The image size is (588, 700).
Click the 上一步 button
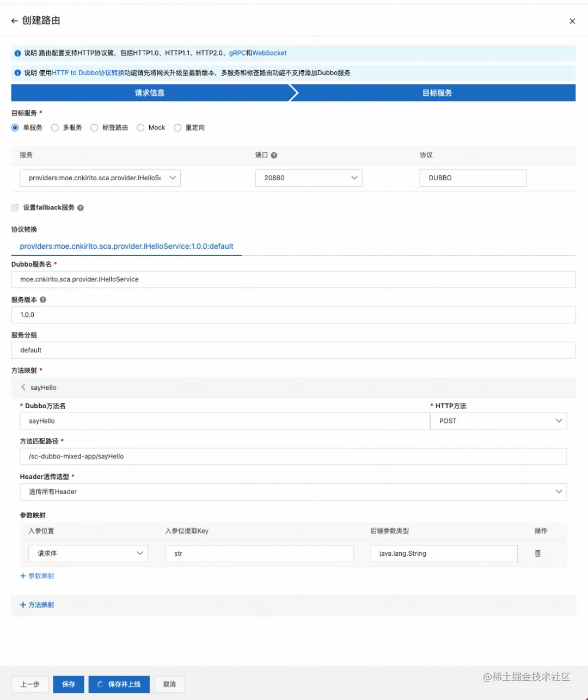click(30, 684)
